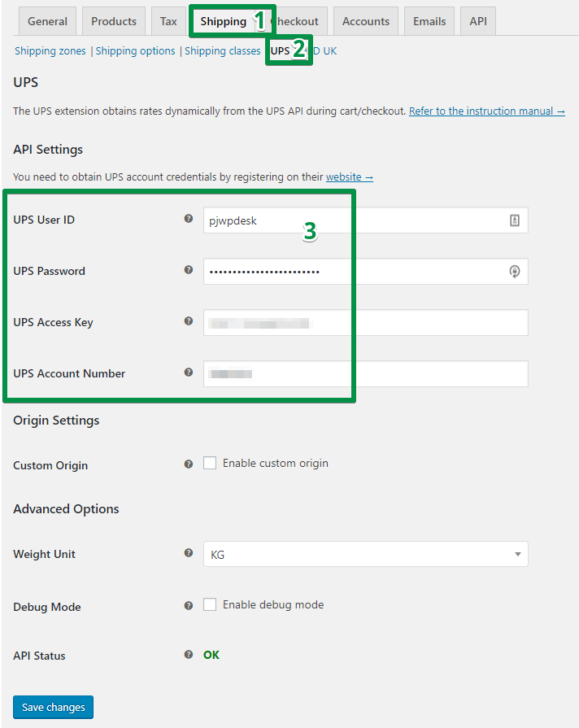This screenshot has width=579, height=728.
Task: Open Shipping zones sub-section
Action: 50,50
